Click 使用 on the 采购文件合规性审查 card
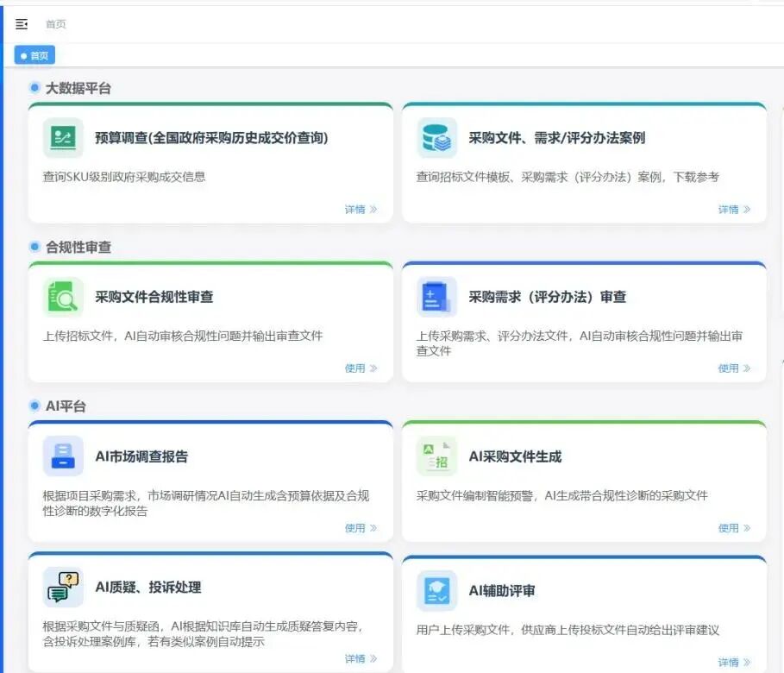The height and width of the screenshot is (673, 784). click(x=356, y=368)
